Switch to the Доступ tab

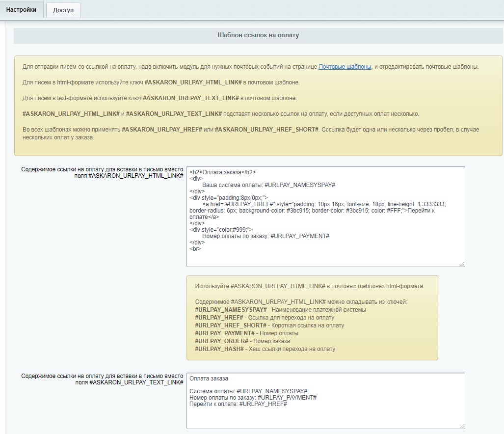(63, 10)
